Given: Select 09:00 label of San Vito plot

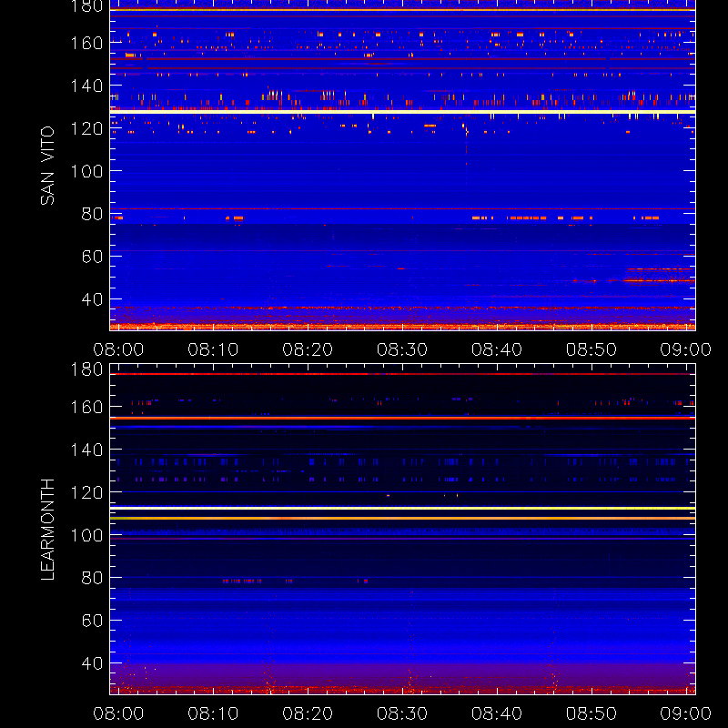Looking at the screenshot, I should (686, 349).
